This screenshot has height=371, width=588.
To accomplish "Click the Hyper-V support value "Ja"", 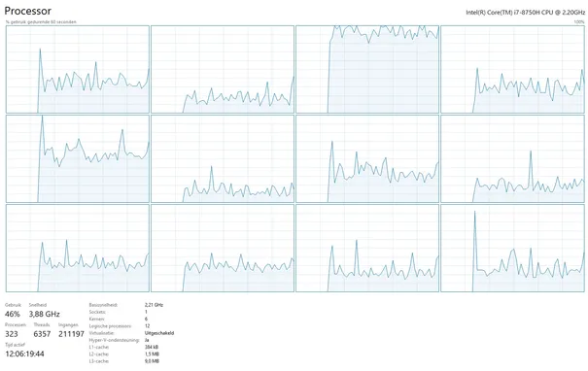I will (x=147, y=340).
